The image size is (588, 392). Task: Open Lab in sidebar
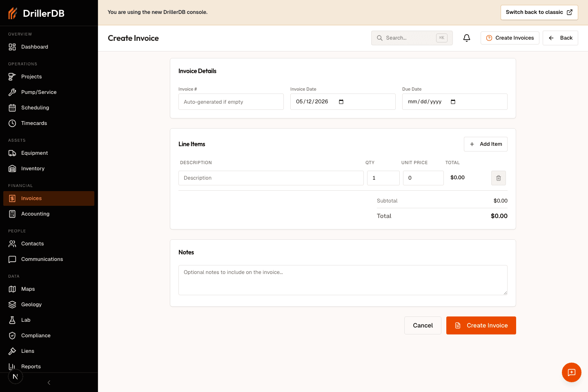tap(49, 320)
